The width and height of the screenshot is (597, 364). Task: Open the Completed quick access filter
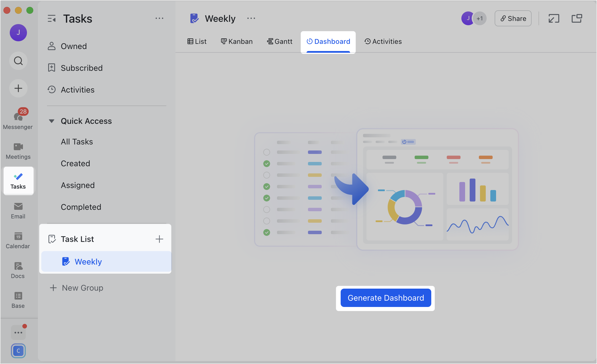pyautogui.click(x=81, y=207)
